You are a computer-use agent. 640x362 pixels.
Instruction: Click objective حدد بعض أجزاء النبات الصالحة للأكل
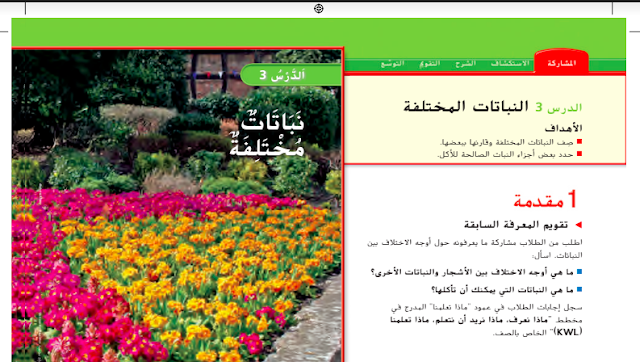point(505,154)
